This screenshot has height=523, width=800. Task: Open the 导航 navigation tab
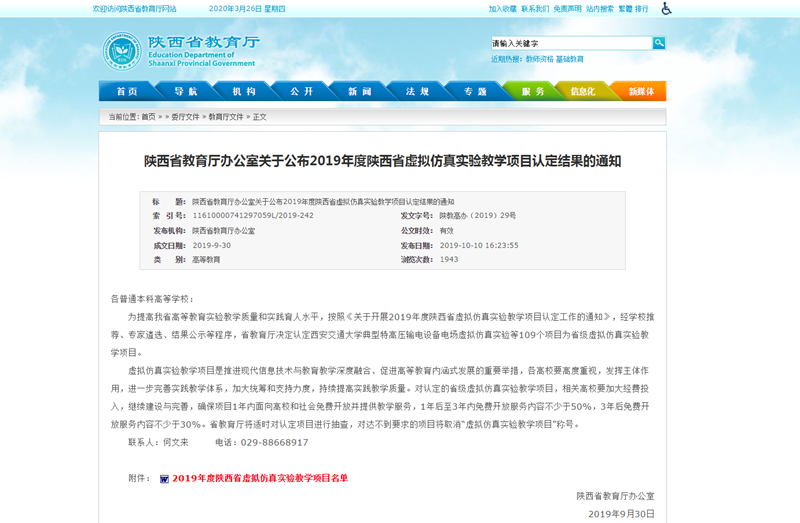[185, 92]
